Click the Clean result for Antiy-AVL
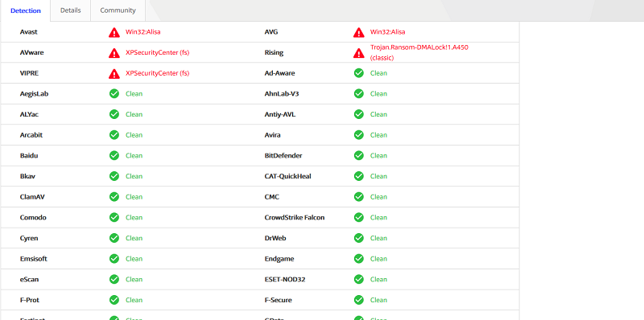644x320 pixels. (378, 114)
